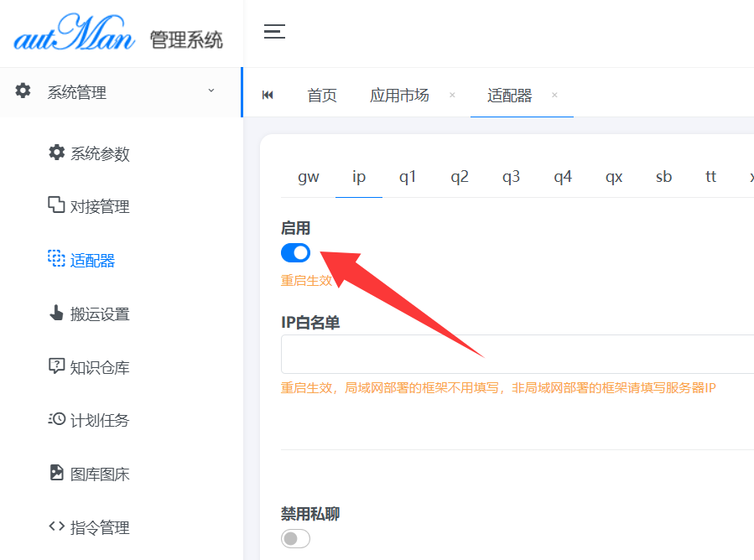Click the 管理系统 title text

coord(186,39)
